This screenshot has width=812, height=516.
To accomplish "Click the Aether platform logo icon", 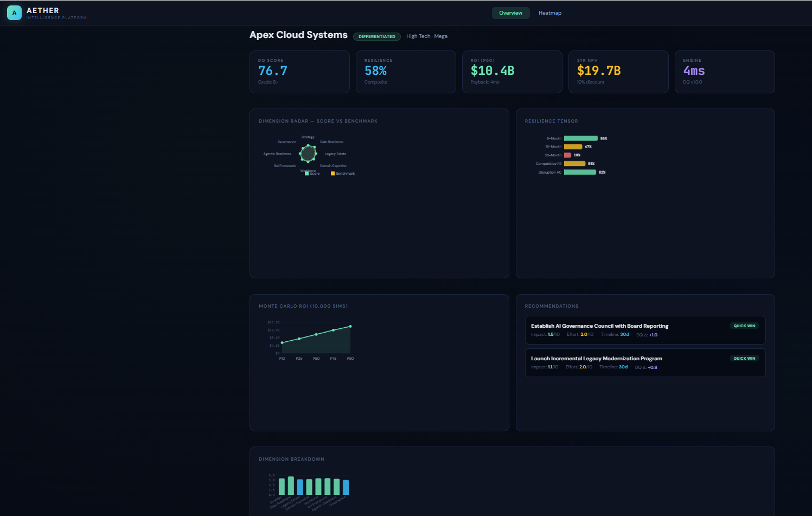I will coord(14,12).
